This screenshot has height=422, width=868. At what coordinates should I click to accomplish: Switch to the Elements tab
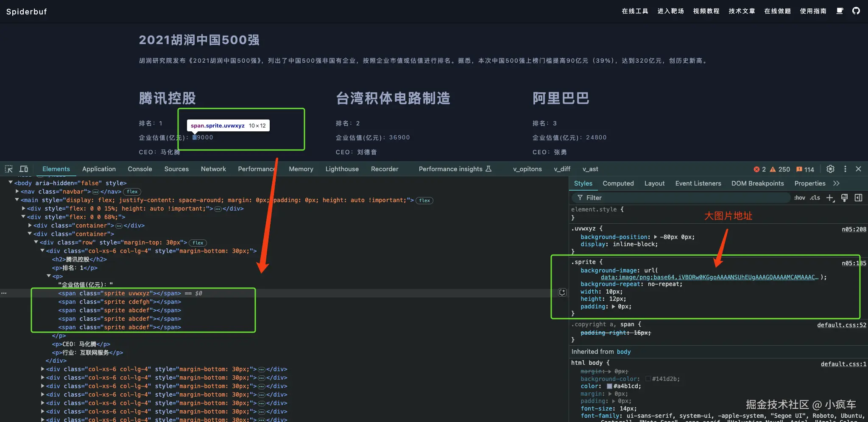click(56, 169)
